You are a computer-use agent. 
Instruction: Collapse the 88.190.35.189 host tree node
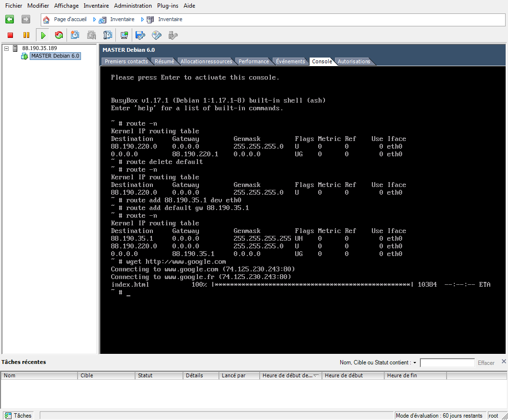pos(6,48)
